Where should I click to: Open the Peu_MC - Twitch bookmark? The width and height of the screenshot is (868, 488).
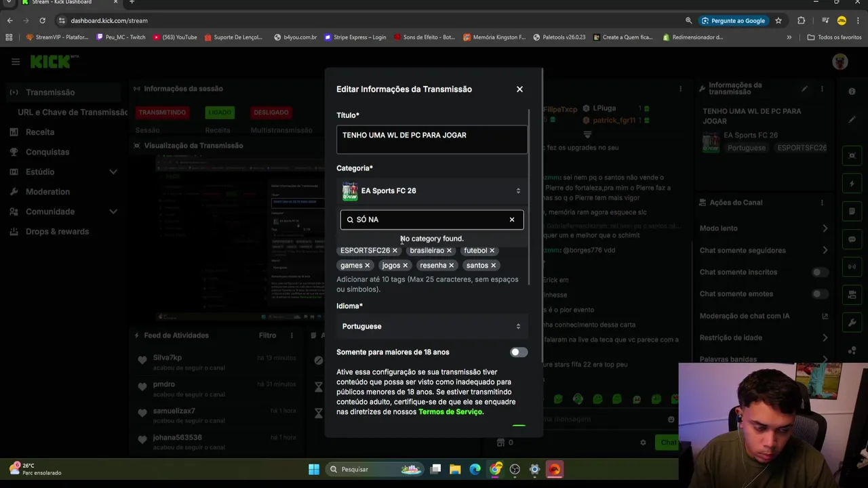click(x=121, y=37)
